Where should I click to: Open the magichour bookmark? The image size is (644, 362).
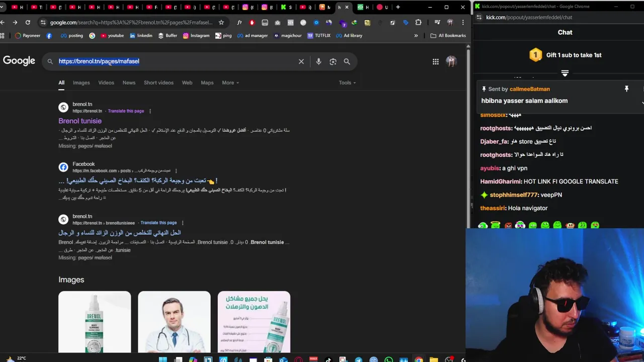pos(288,35)
